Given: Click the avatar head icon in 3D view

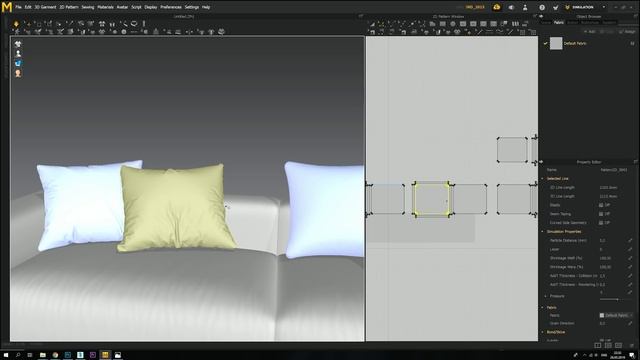Looking at the screenshot, I should click(x=18, y=73).
